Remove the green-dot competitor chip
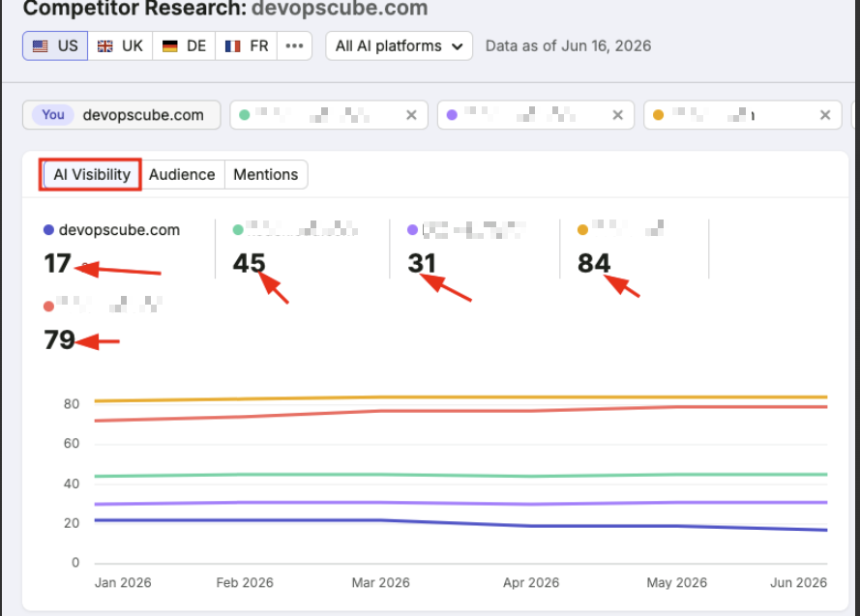The image size is (860, 616). [x=411, y=115]
